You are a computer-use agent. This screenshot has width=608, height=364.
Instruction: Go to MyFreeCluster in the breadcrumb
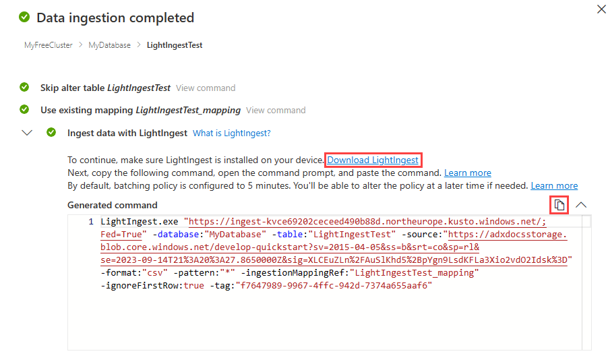point(49,45)
